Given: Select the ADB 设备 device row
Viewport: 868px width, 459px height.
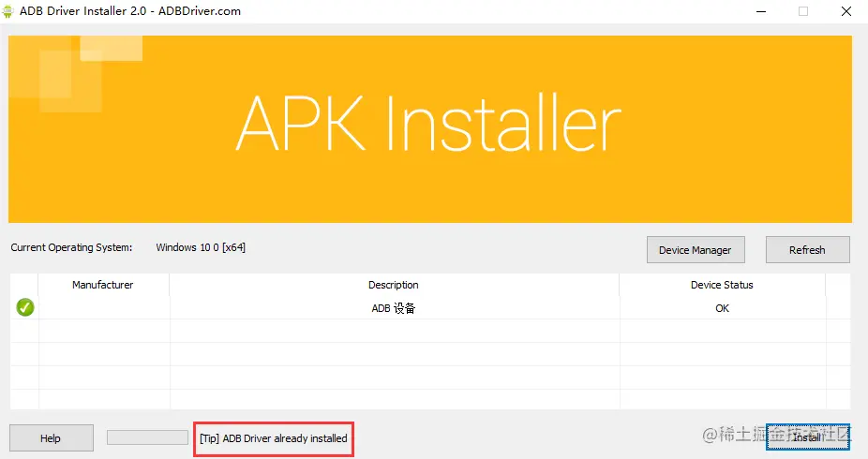Looking at the screenshot, I should coord(430,308).
